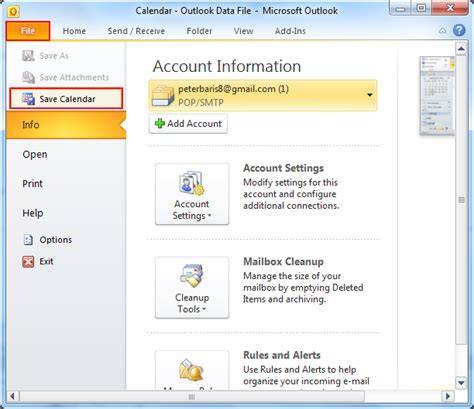Image resolution: width=474 pixels, height=409 pixels.
Task: Click the horizontal scrollbar left arrow
Action: (x=13, y=396)
